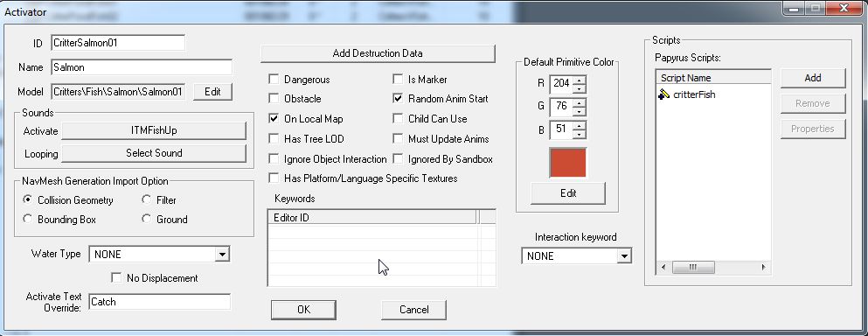Screen dimensions: 868x336
Task: Click scripts list scroll left arrow
Action: pyautogui.click(x=663, y=268)
